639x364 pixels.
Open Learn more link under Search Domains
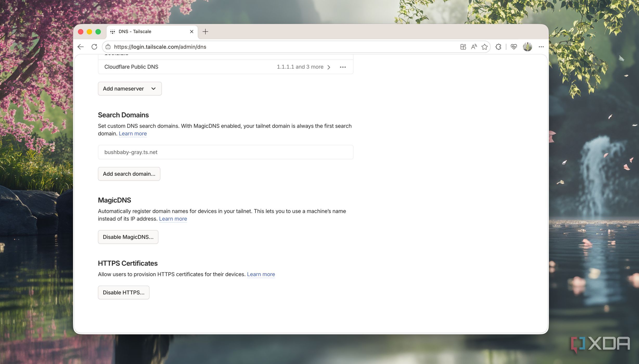click(133, 134)
